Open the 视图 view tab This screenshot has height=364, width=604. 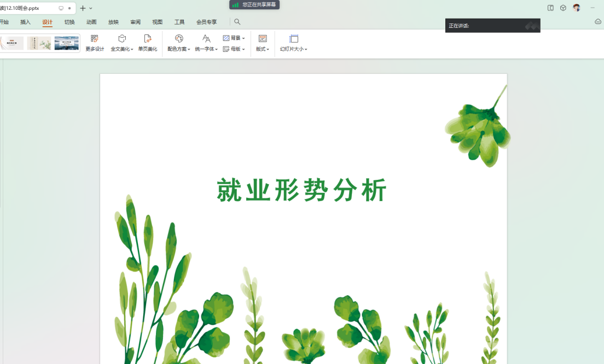pos(157,22)
